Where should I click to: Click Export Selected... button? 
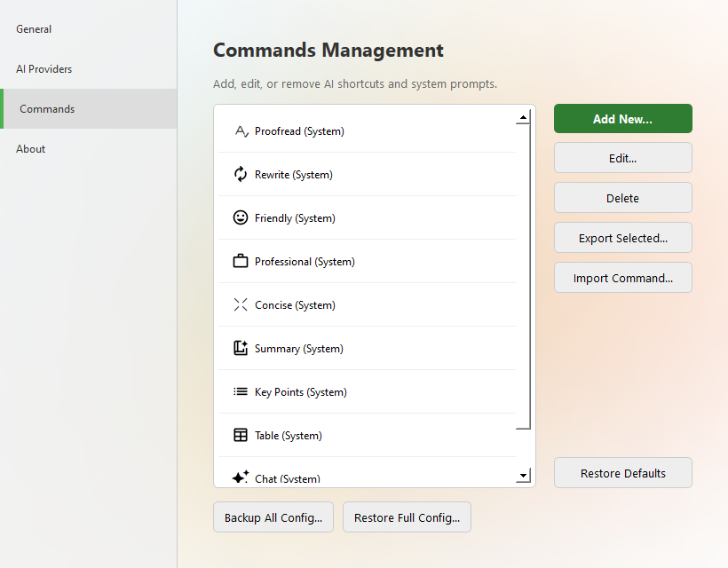[x=623, y=238]
